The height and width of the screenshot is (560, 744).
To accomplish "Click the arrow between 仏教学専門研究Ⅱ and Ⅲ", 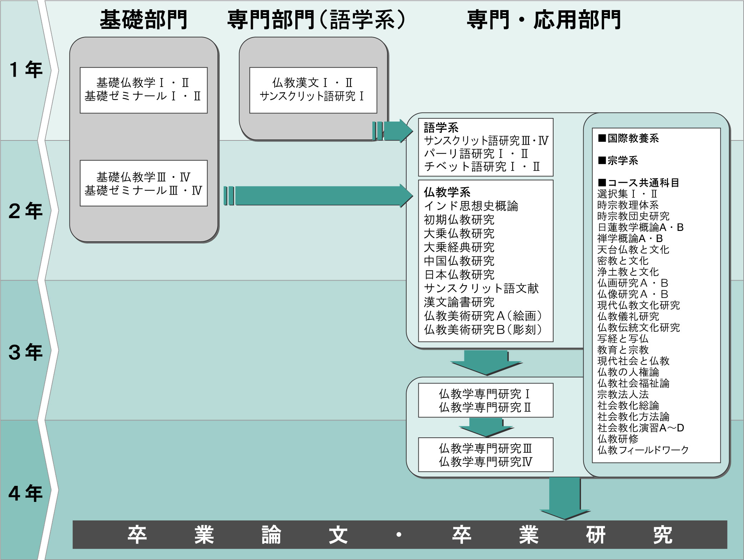I will click(x=486, y=427).
